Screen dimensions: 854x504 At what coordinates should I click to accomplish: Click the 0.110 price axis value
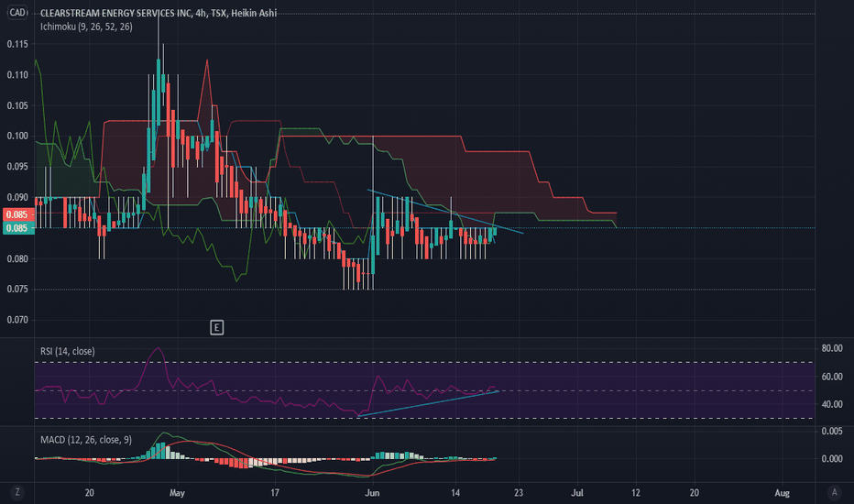tap(17, 75)
